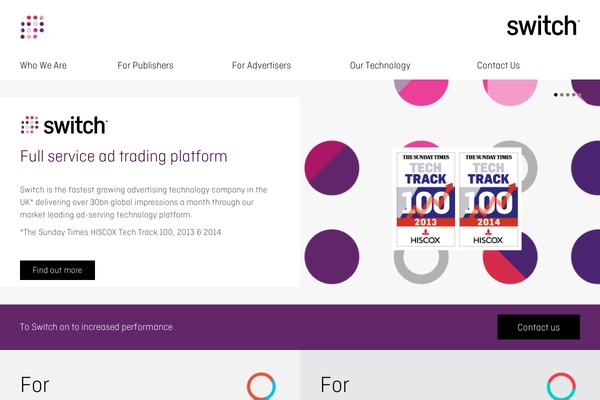
Task: Click the orange and blue ring icon
Action: (261, 386)
